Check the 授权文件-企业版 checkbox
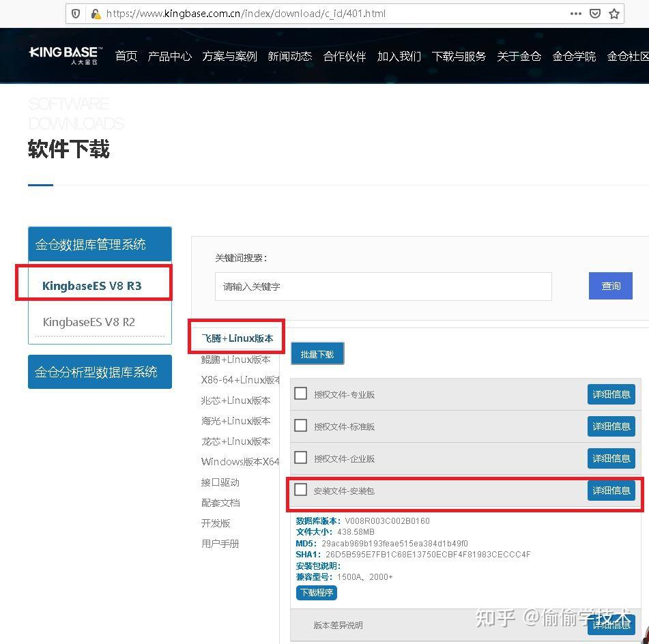Screen dimensions: 649x644 coord(300,457)
